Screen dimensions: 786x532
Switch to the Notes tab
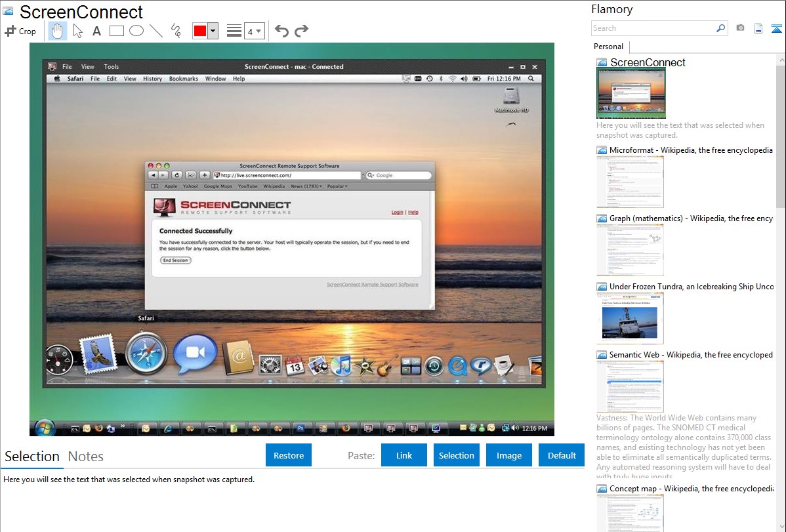tap(86, 457)
